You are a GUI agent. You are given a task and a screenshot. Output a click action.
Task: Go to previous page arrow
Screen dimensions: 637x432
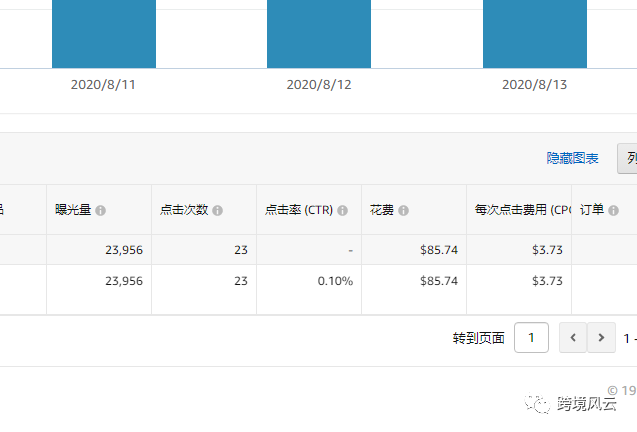coord(573,338)
